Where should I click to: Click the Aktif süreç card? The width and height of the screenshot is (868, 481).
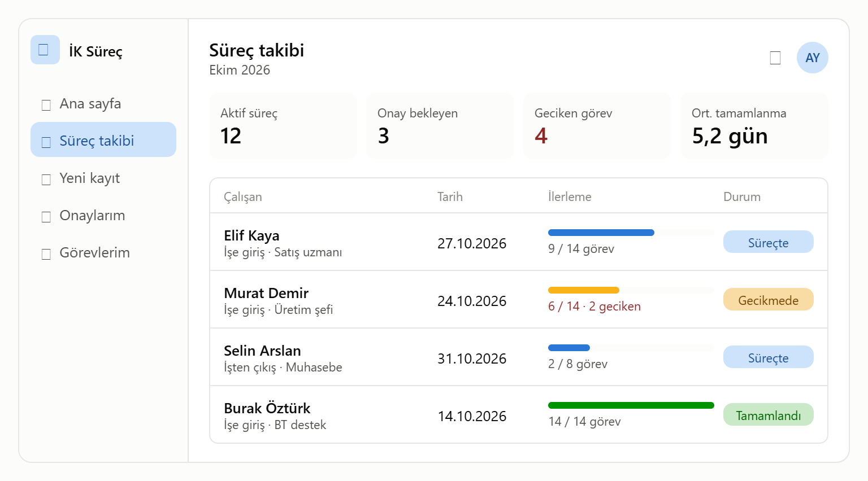pos(283,126)
